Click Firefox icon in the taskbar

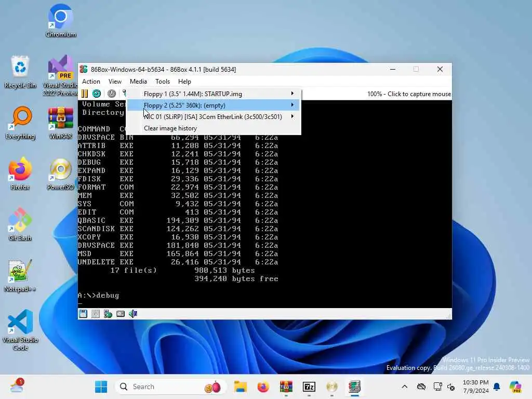coord(263,387)
